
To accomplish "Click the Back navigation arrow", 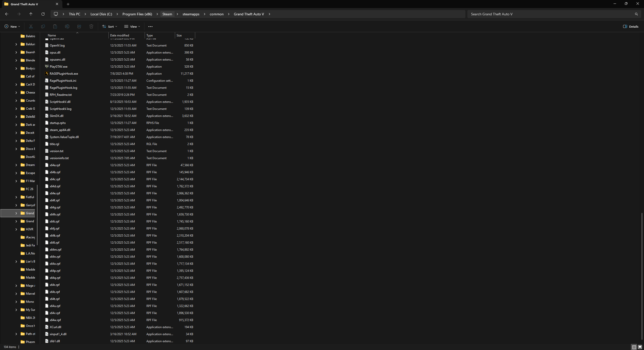I will 7,14.
